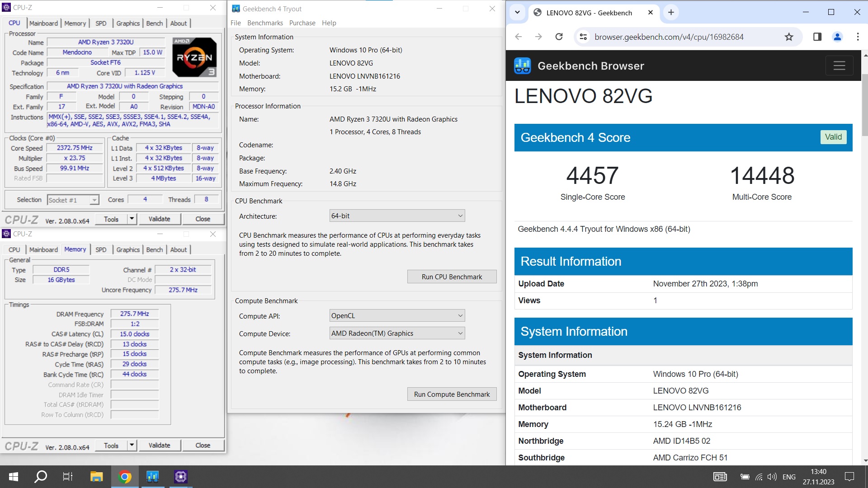Viewport: 868px width, 488px height.
Task: Click the Geekbench Browser logo icon
Action: coord(523,66)
